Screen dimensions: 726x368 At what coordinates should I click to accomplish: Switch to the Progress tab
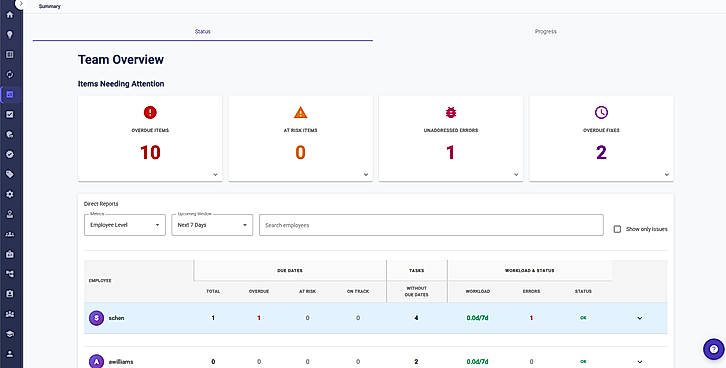(545, 31)
